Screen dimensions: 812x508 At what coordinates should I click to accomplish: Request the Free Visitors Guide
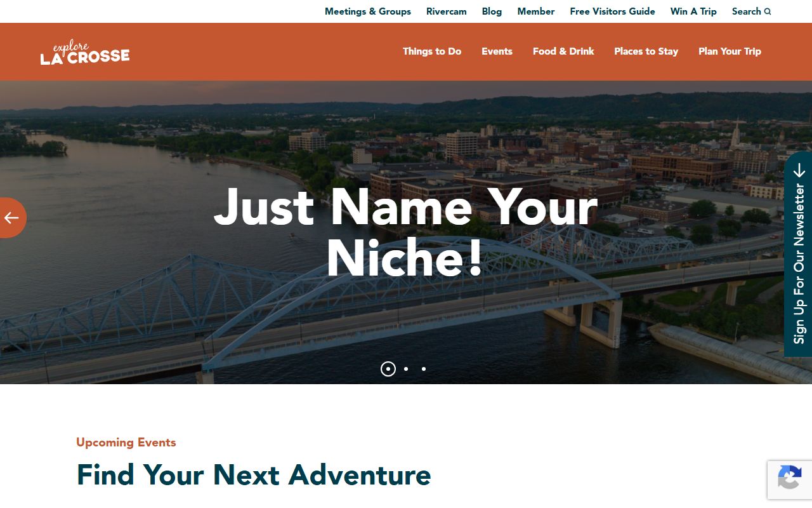pyautogui.click(x=612, y=11)
